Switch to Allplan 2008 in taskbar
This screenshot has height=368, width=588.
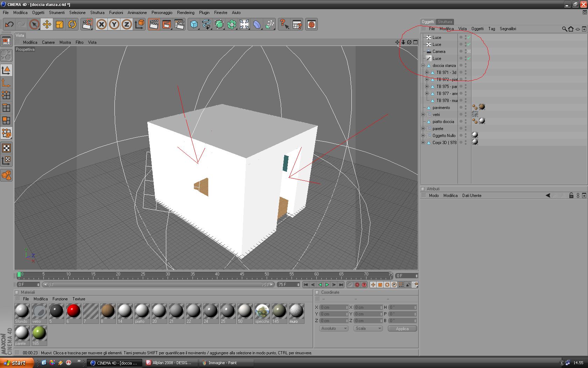pyautogui.click(x=170, y=363)
